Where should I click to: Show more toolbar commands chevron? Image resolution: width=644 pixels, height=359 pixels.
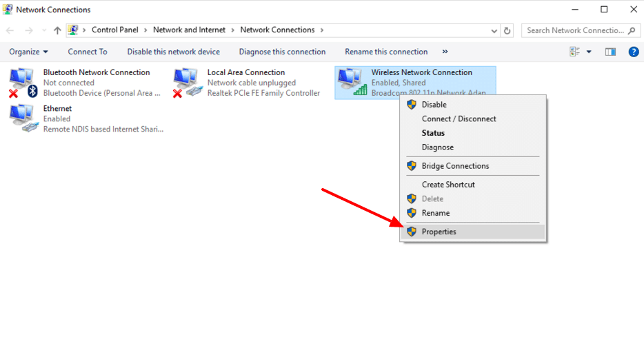(445, 52)
